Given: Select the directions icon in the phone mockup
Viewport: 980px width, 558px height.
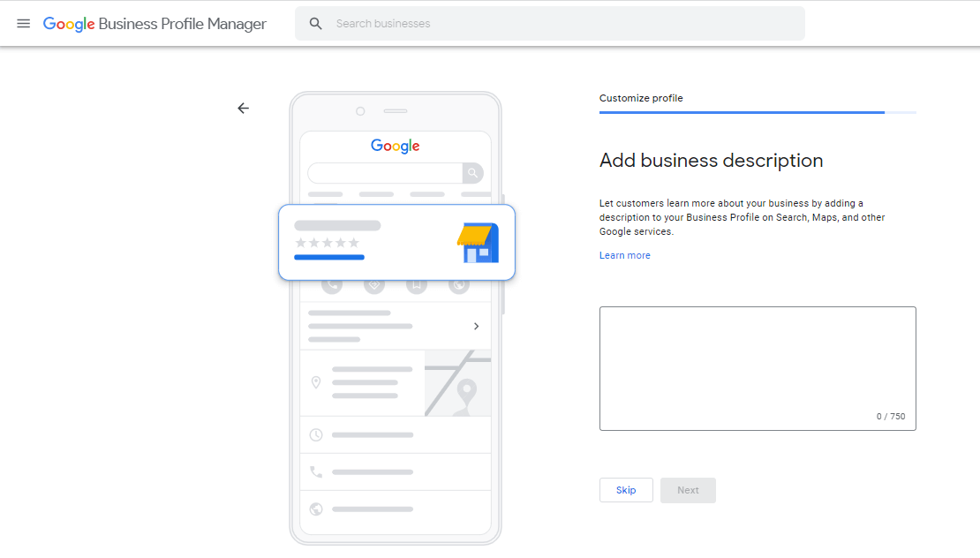Looking at the screenshot, I should [373, 284].
